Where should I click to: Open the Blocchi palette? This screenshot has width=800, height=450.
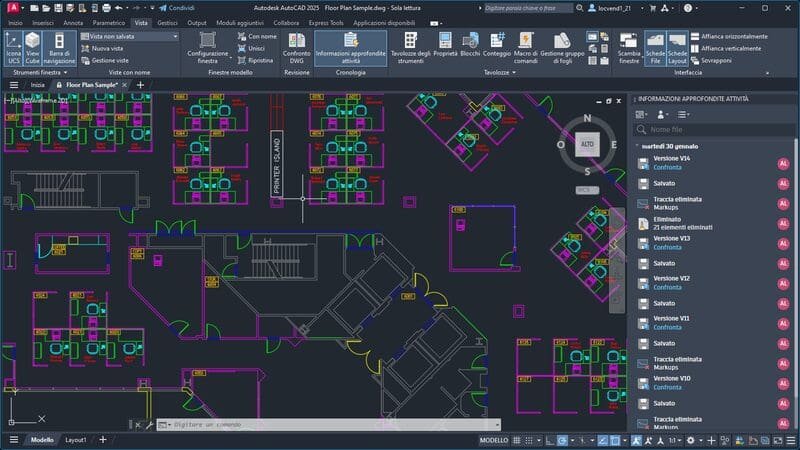point(470,47)
